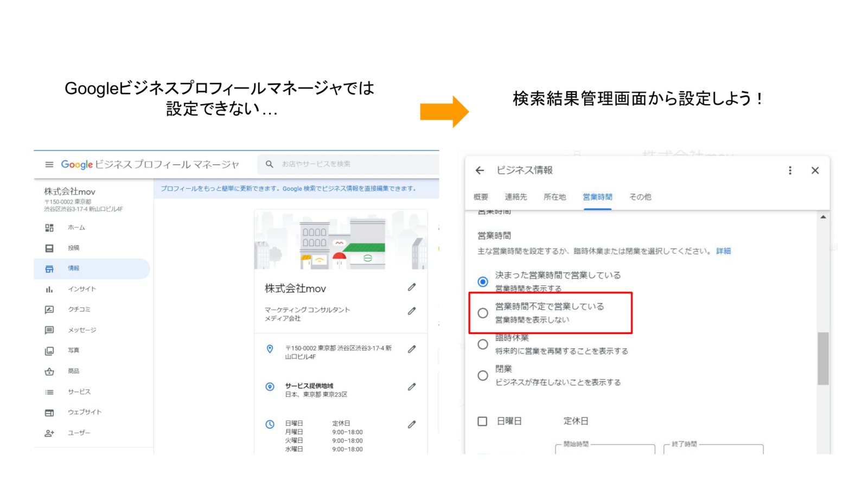868x488 pixels.
Task: Click the dialog's vertical scrollbar thumb
Action: 823,358
